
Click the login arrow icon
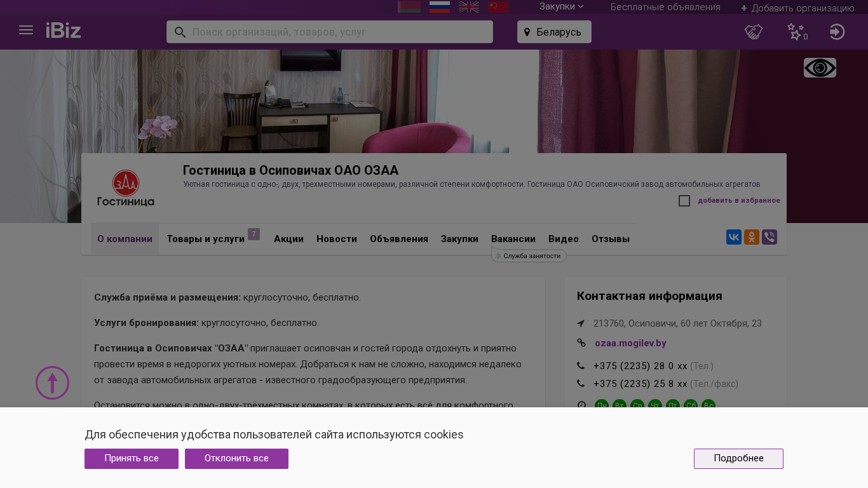[837, 32]
